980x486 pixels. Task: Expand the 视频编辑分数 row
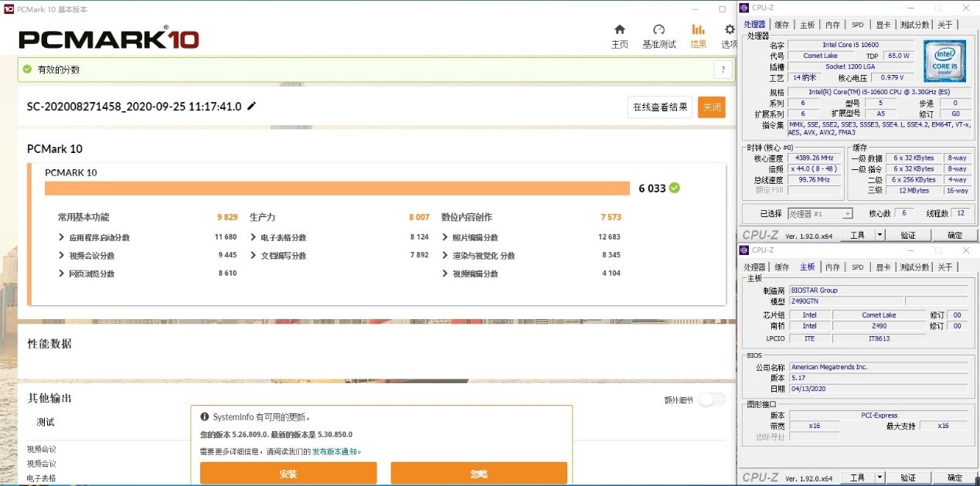click(x=445, y=274)
